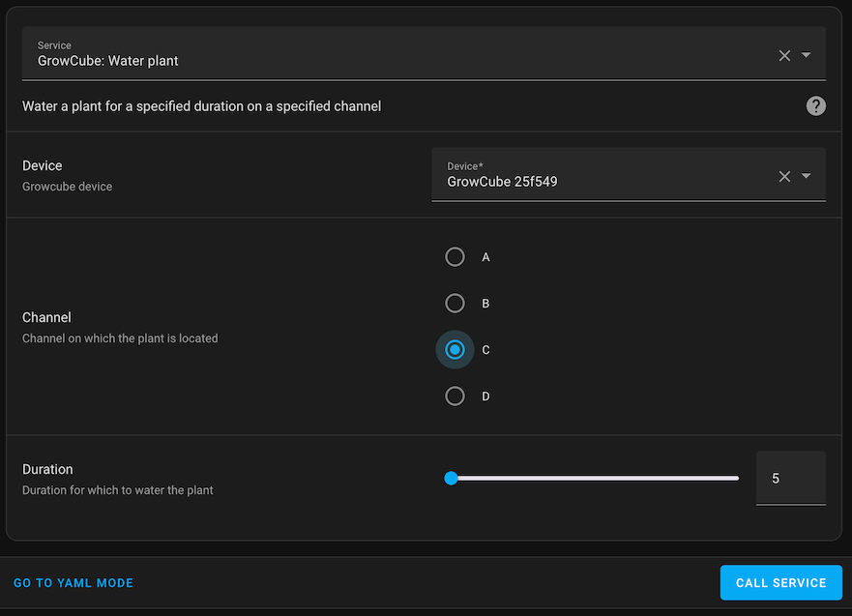Click the 'Channel on which the plant is located' text
852x616 pixels.
pos(120,338)
